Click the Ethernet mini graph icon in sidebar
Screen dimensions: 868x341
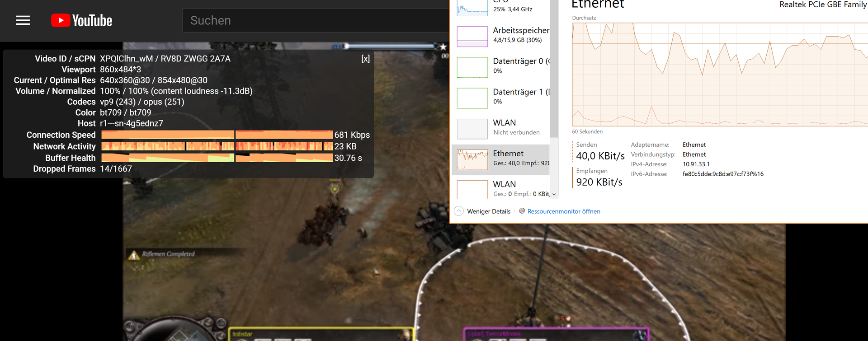pyautogui.click(x=472, y=160)
